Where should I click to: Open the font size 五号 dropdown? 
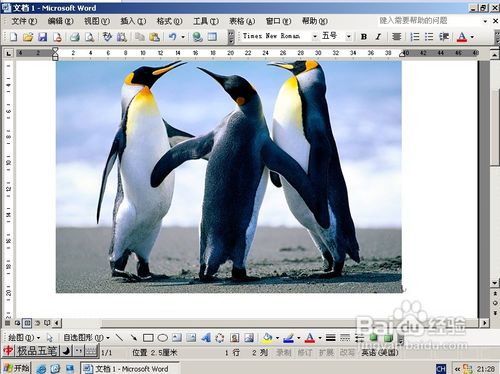(x=348, y=36)
